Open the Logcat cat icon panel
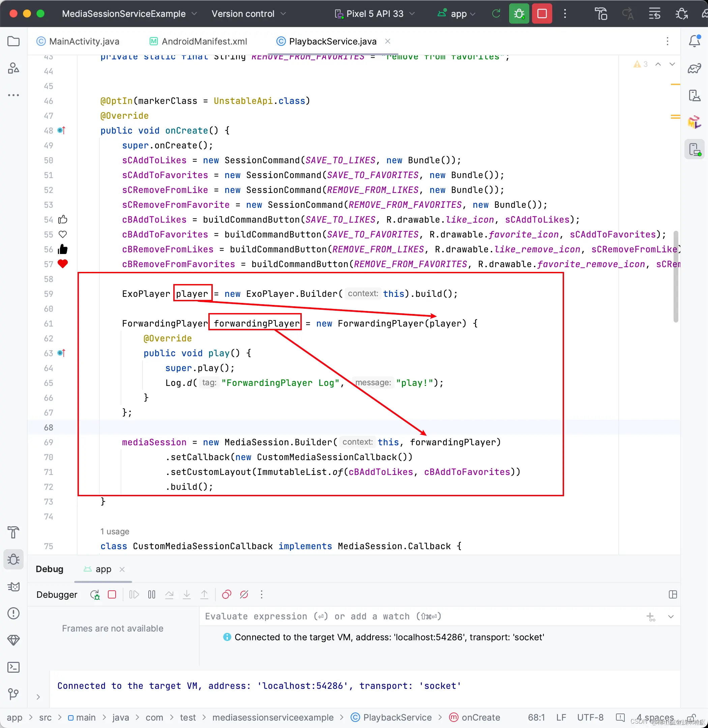 [x=13, y=587]
